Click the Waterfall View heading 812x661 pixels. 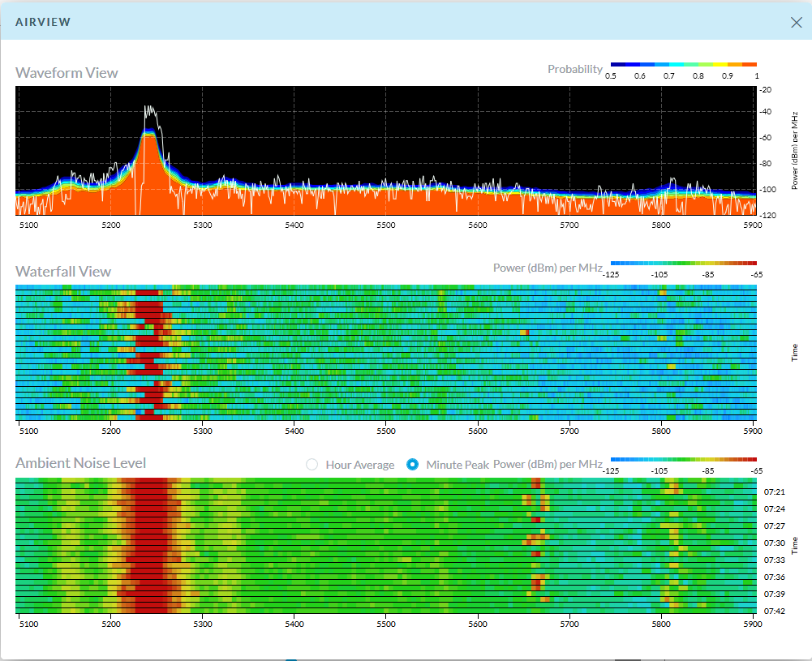[63, 272]
